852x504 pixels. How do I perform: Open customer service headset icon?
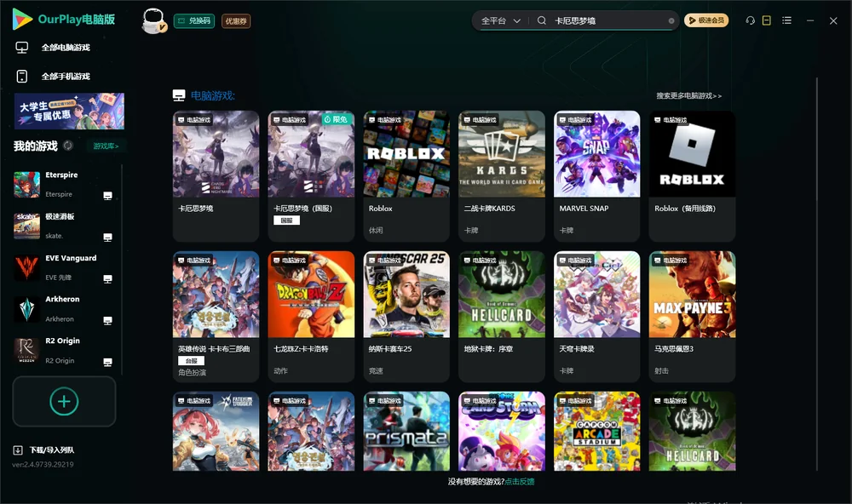[x=750, y=20]
